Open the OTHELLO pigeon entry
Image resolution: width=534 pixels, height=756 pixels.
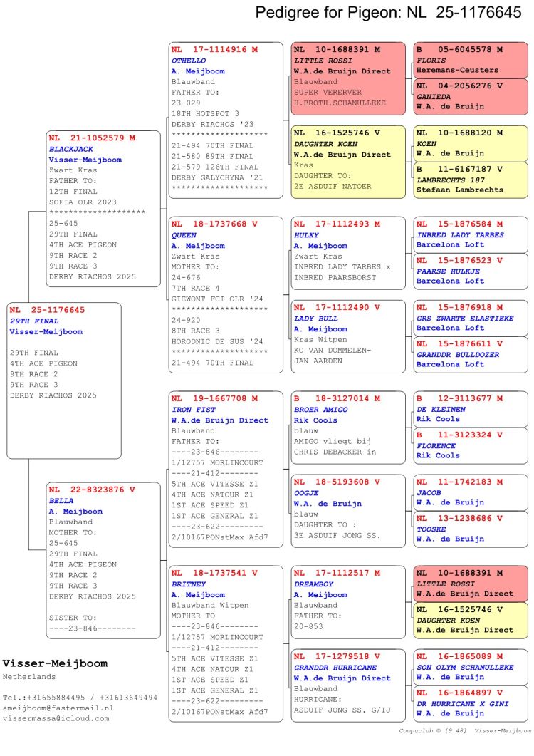pyautogui.click(x=226, y=120)
